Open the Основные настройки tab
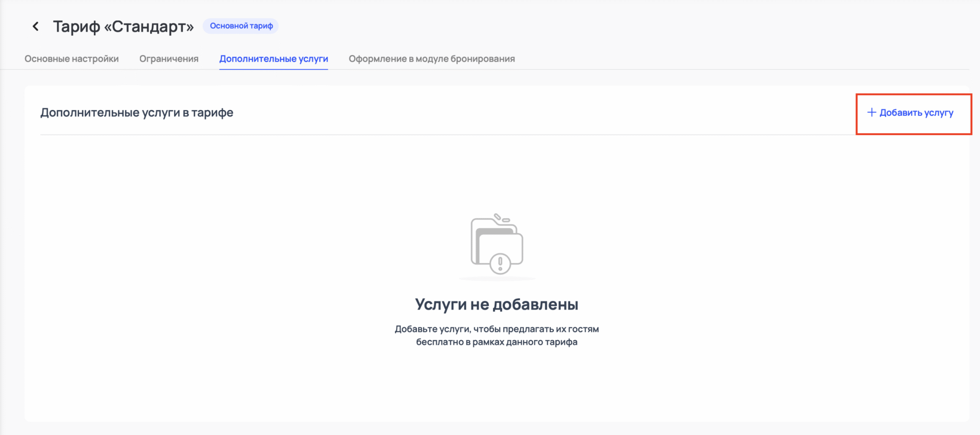The width and height of the screenshot is (980, 435). tap(71, 59)
